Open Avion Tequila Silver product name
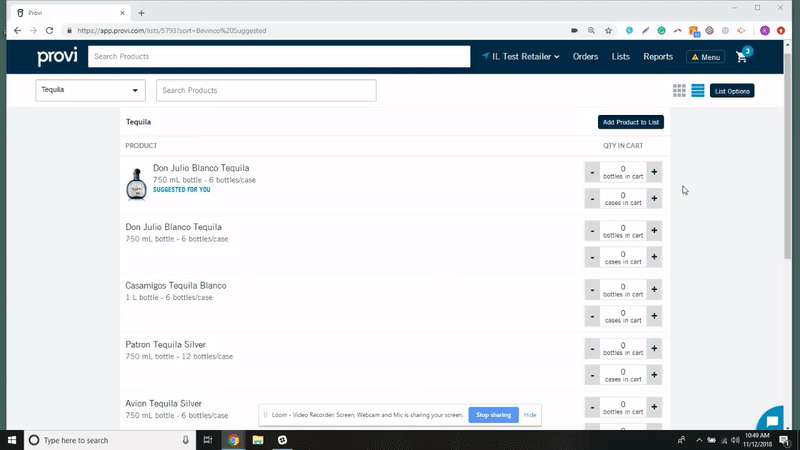Screen dimensions: 800x450 click(x=164, y=404)
